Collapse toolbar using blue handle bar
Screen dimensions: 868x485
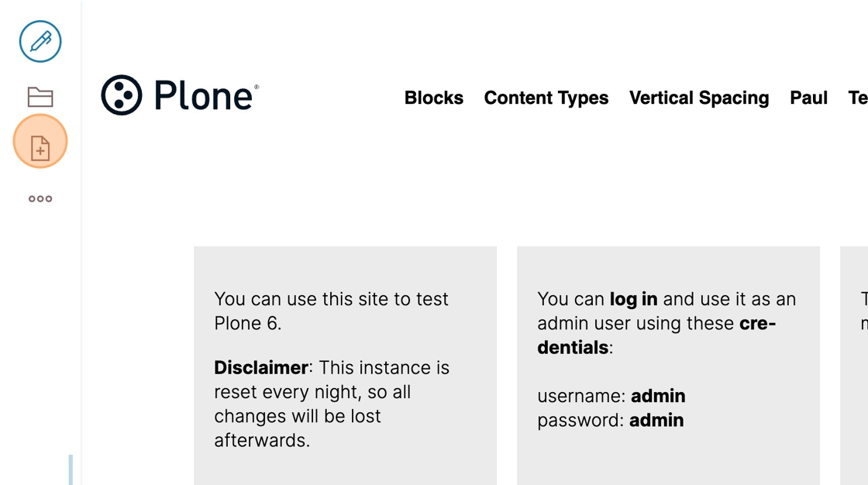71,470
